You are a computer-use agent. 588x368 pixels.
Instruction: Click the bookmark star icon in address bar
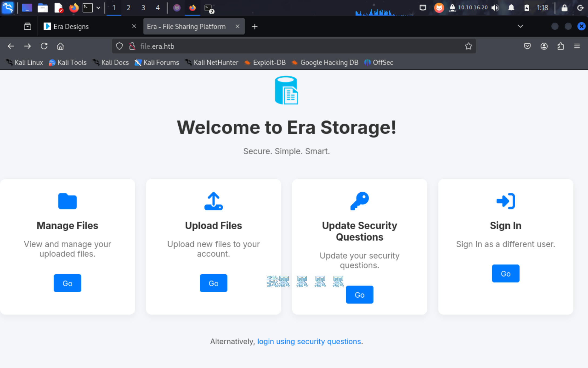click(468, 46)
